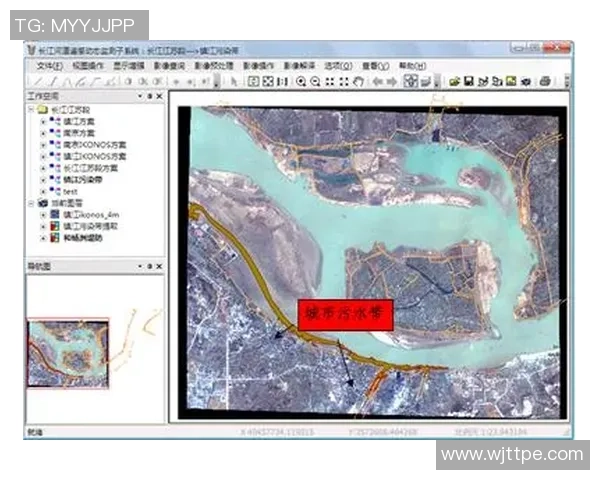Select the test scheme in workspace tree
The width and height of the screenshot is (600, 480).
[x=71, y=191]
